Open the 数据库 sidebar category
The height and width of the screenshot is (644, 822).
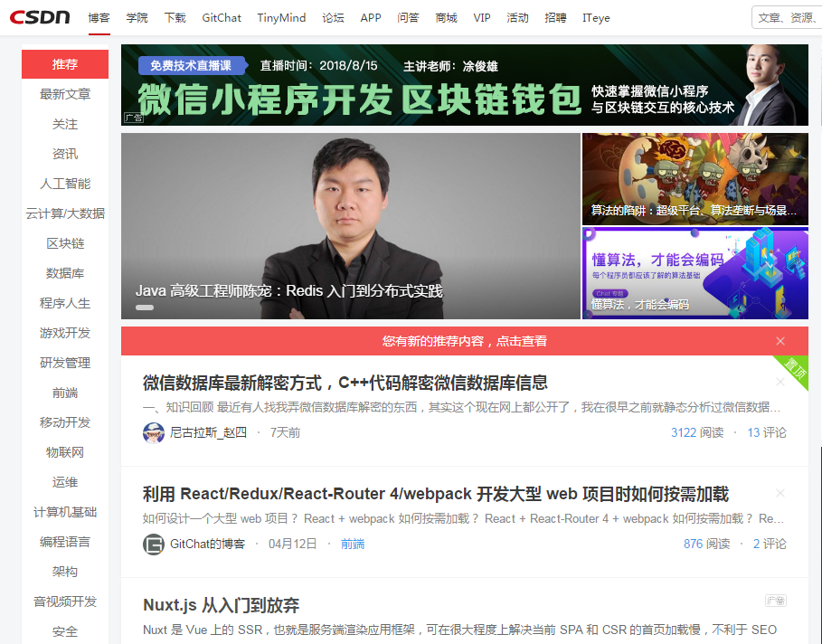[x=63, y=273]
